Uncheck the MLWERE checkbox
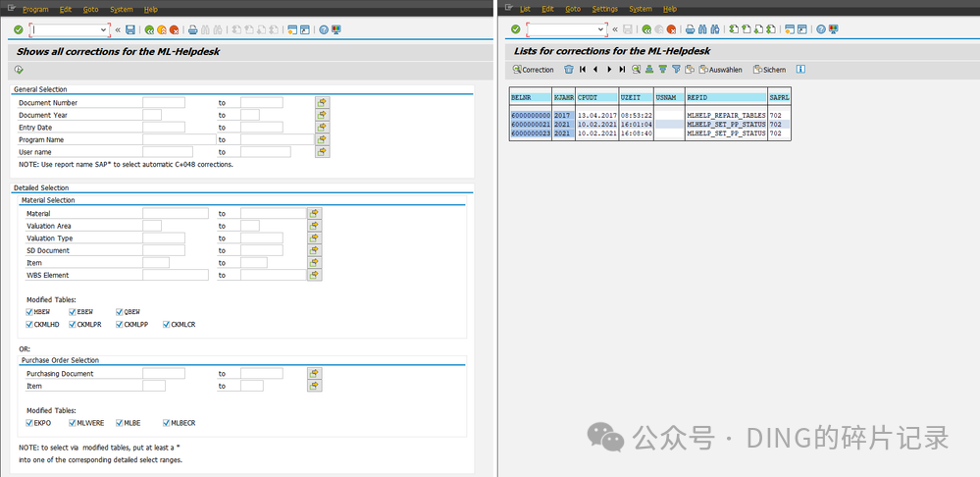 coord(73,423)
